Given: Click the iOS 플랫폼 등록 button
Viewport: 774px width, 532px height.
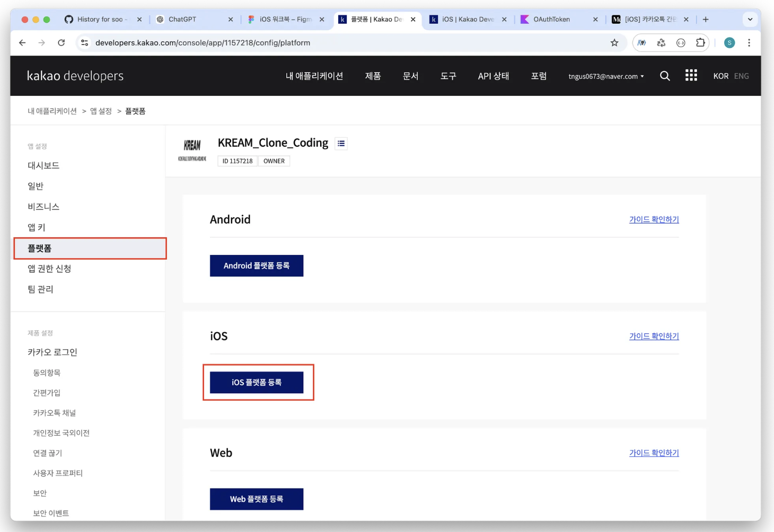Looking at the screenshot, I should pyautogui.click(x=257, y=382).
